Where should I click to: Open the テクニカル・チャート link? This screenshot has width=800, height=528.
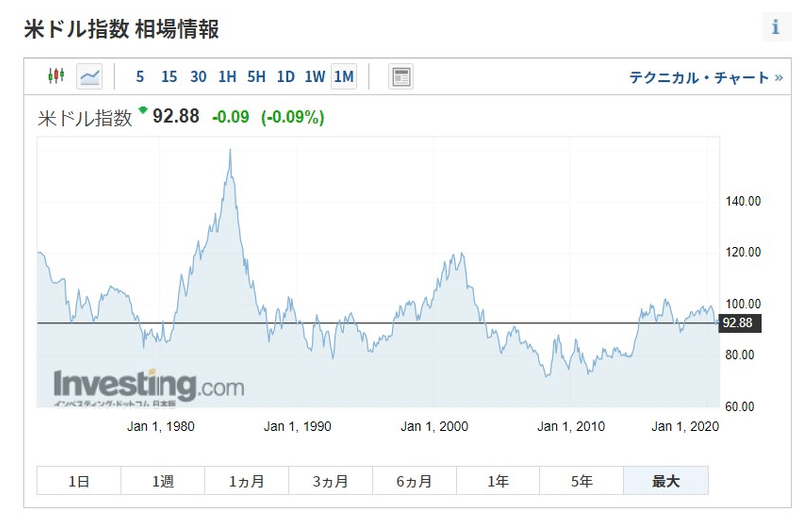(706, 78)
